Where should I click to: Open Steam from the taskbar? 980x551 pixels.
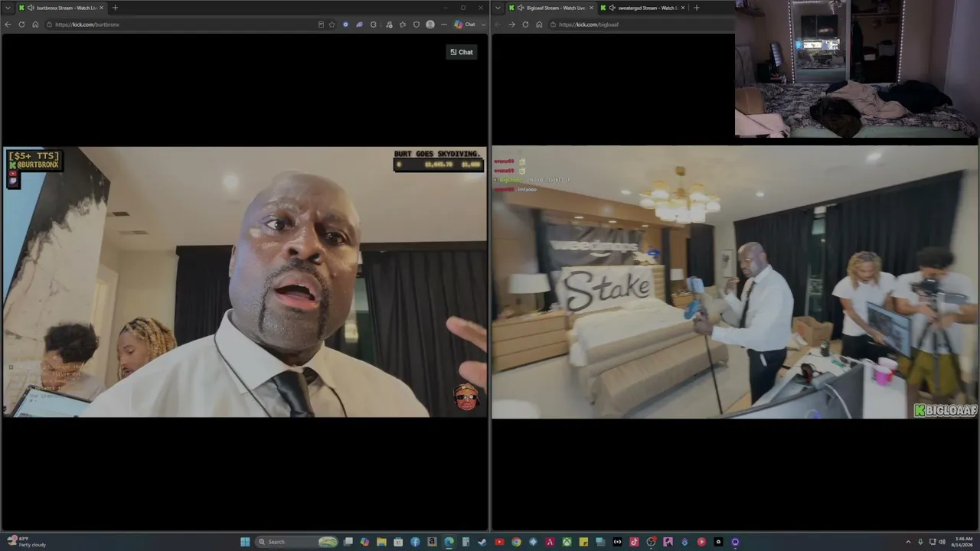[x=482, y=542]
